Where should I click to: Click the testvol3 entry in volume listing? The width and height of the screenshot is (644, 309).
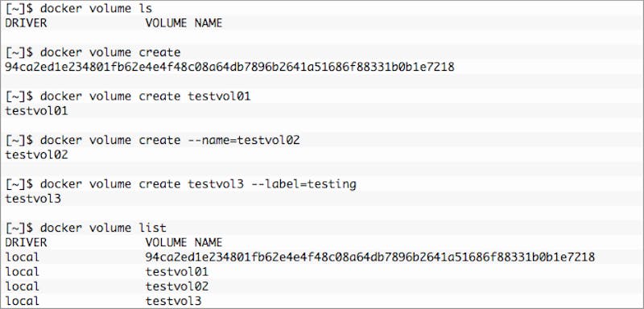[173, 301]
